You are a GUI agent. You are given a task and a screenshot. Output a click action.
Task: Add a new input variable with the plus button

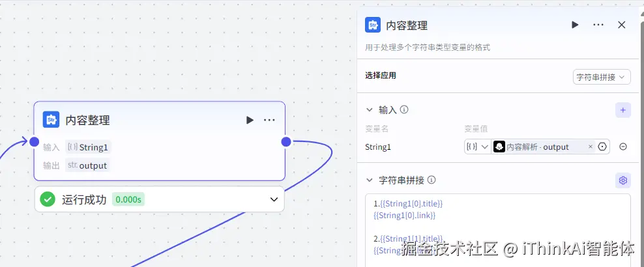click(x=622, y=110)
